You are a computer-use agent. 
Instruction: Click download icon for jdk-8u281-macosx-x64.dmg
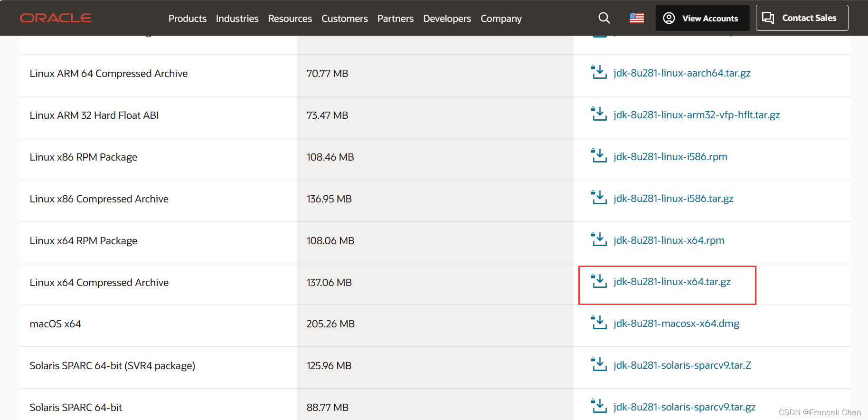(599, 323)
